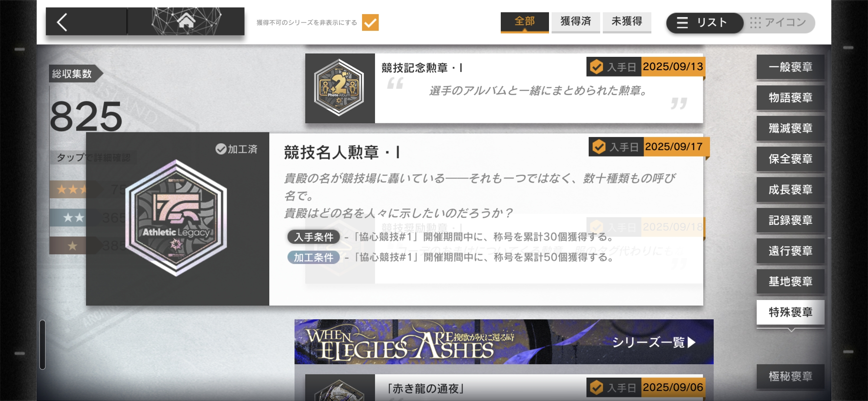
Task: Select the 未獲得 filter tab
Action: (627, 22)
